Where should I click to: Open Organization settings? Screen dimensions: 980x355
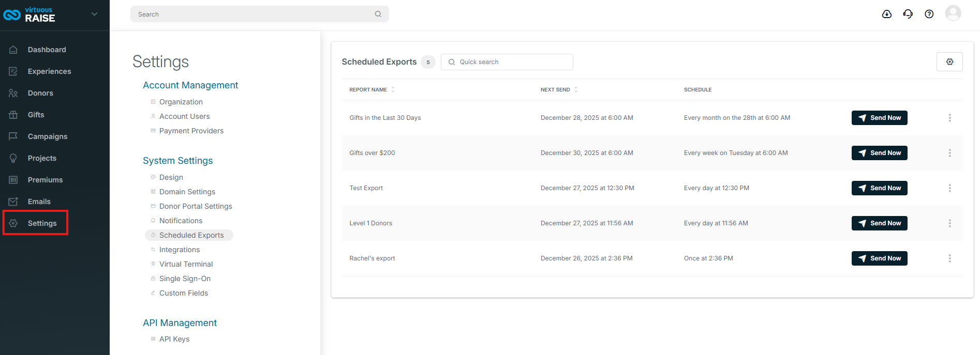point(181,102)
